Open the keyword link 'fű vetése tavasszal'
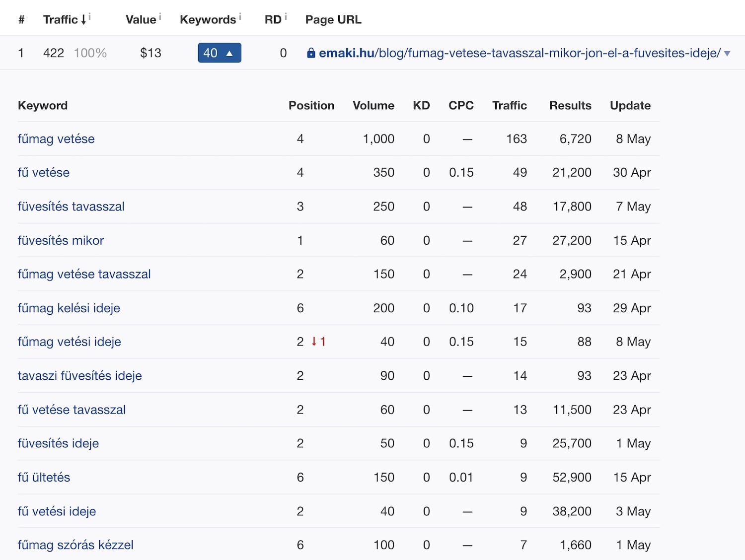 coord(72,410)
